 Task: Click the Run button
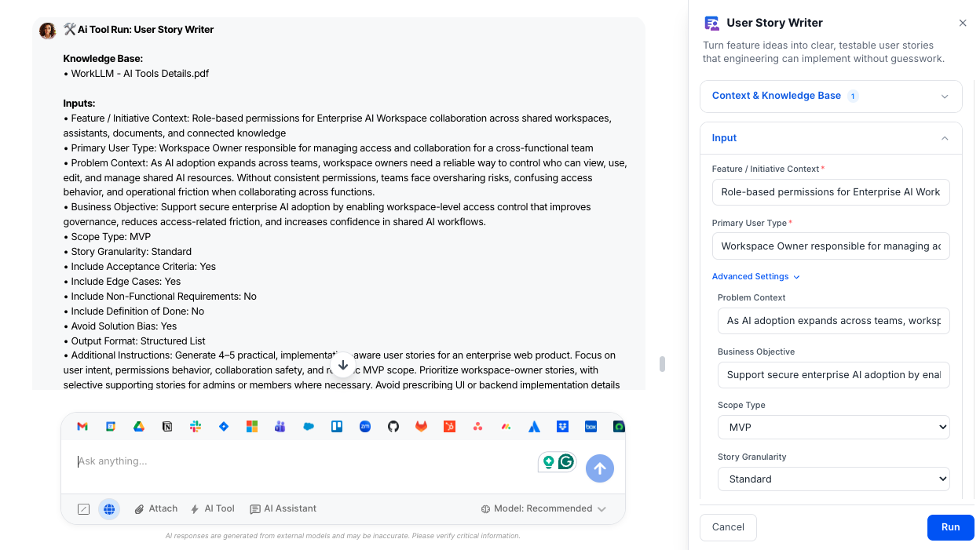(x=950, y=527)
